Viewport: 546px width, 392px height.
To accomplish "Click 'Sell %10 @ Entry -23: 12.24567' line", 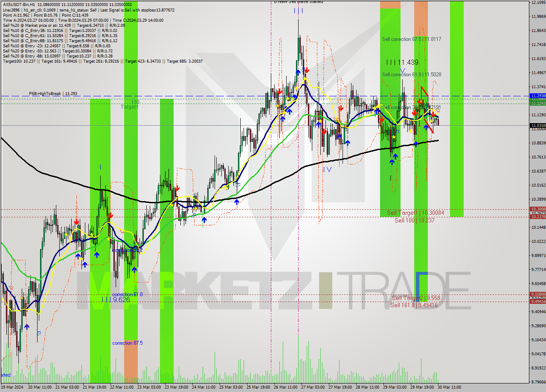I will pyautogui.click(x=57, y=46).
